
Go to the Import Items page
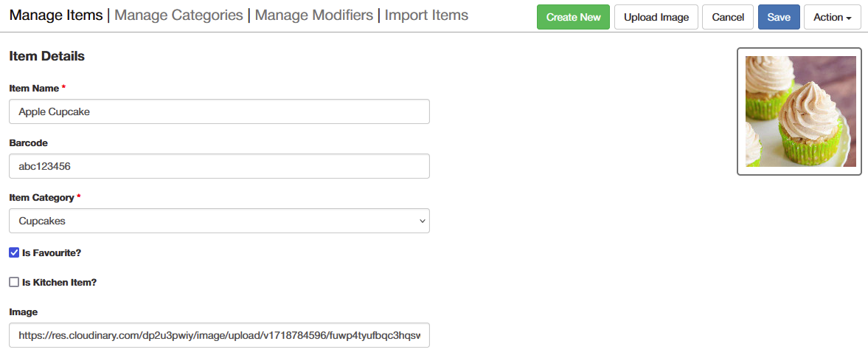click(x=426, y=15)
